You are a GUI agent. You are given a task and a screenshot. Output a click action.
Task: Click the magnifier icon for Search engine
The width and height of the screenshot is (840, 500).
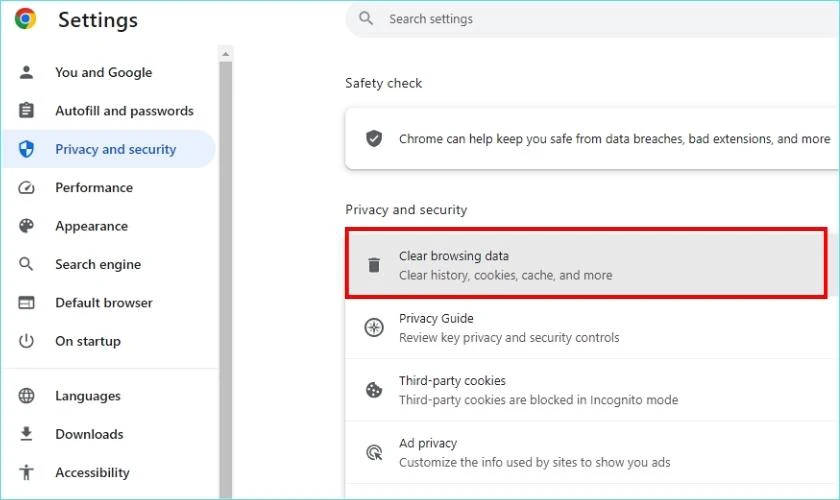click(26, 264)
